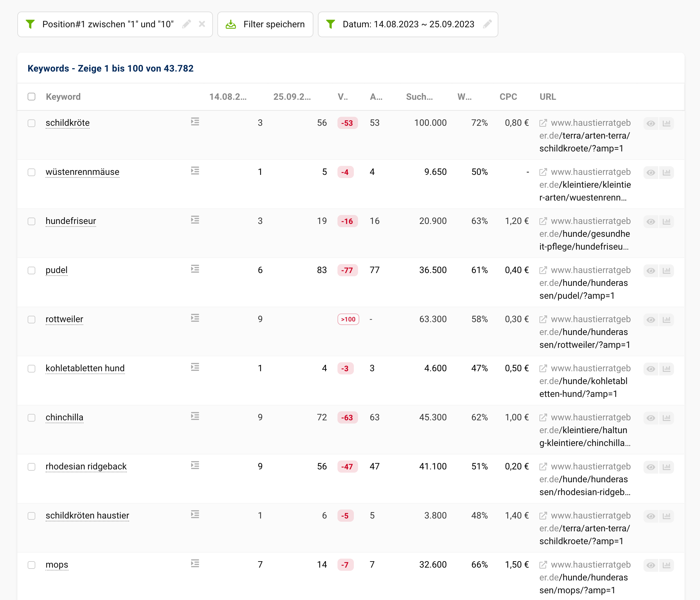Open the hundefriseur keyword link
The width and height of the screenshot is (700, 600).
pos(71,221)
